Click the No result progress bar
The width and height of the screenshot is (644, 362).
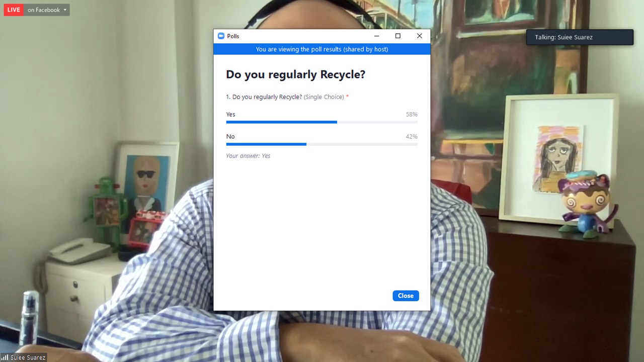point(322,144)
